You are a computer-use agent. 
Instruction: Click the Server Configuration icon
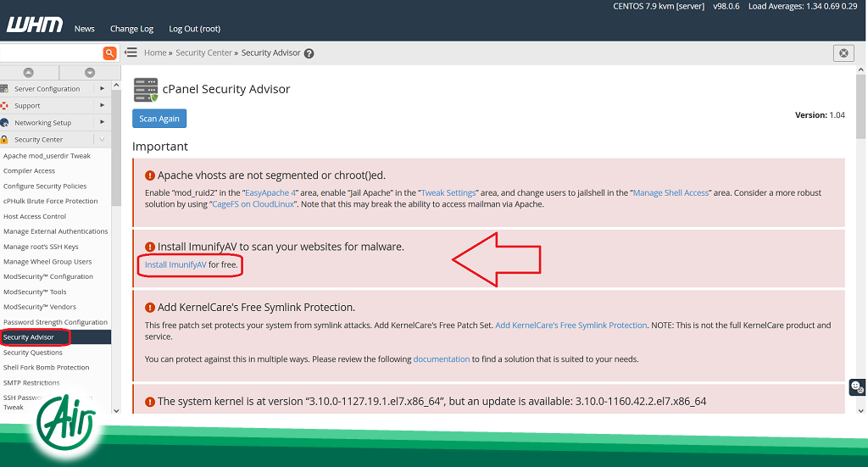tap(4, 88)
